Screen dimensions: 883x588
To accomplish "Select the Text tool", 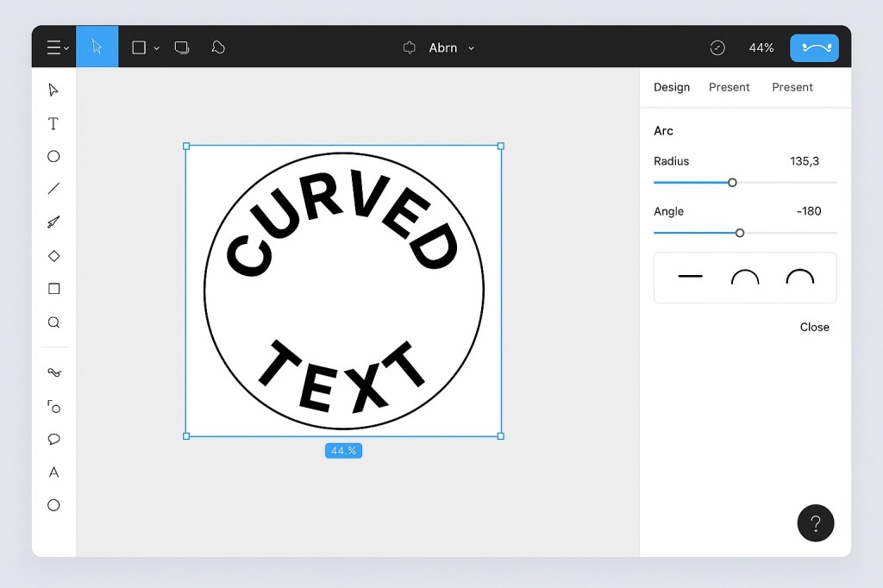I will [x=53, y=123].
